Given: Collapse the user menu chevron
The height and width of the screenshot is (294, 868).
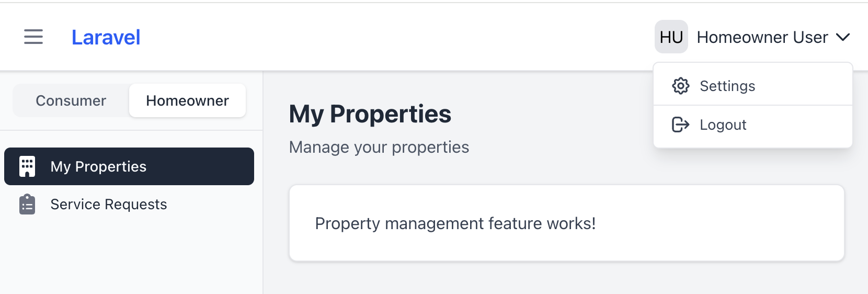Looking at the screenshot, I should pyautogui.click(x=842, y=37).
